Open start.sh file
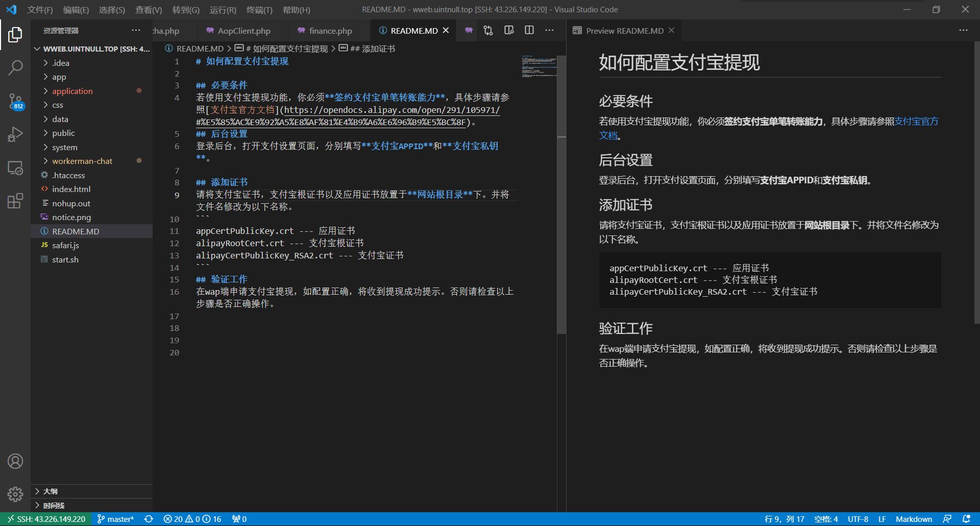This screenshot has height=526, width=980. tap(92, 259)
